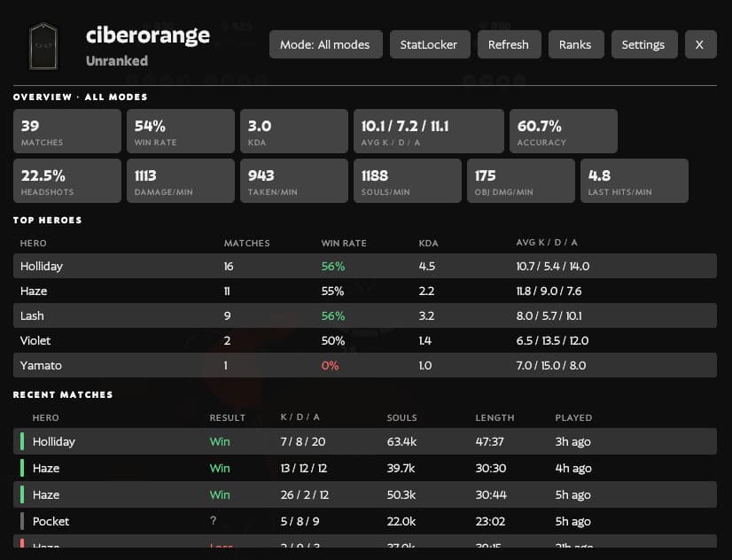The height and width of the screenshot is (560, 732).
Task: Open the Haze match with 26 / 2 / 12
Action: coord(365,494)
